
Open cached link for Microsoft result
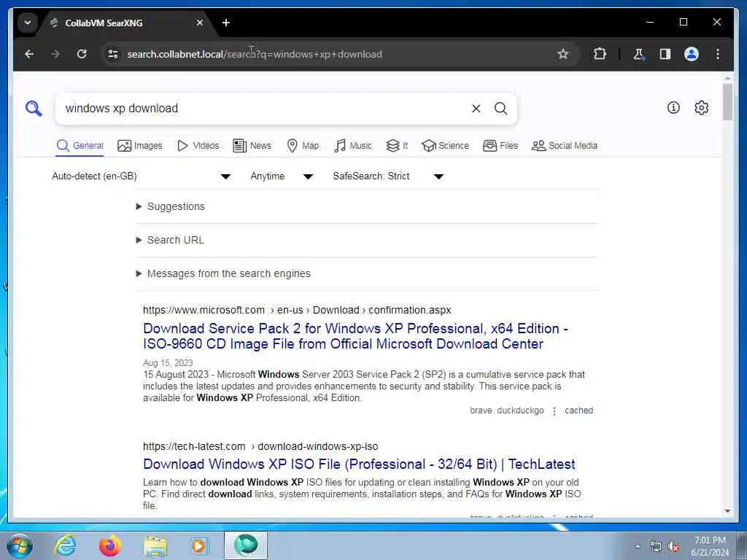(x=578, y=411)
